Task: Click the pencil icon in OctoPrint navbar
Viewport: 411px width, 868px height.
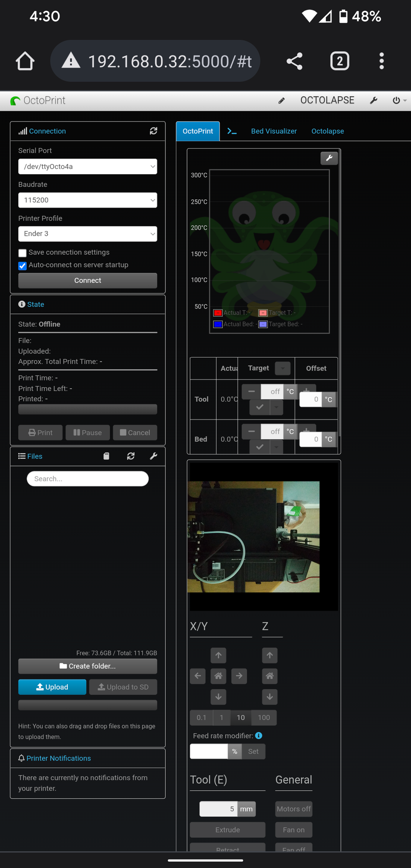Action: coord(282,101)
